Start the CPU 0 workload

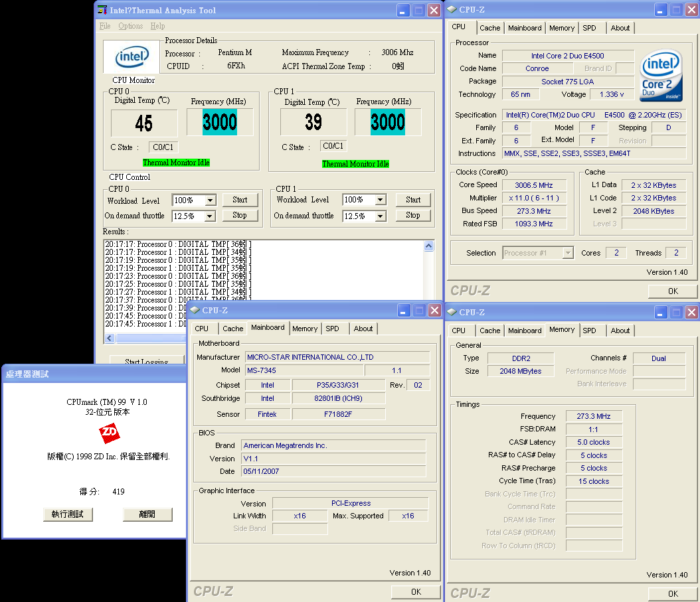coord(240,200)
